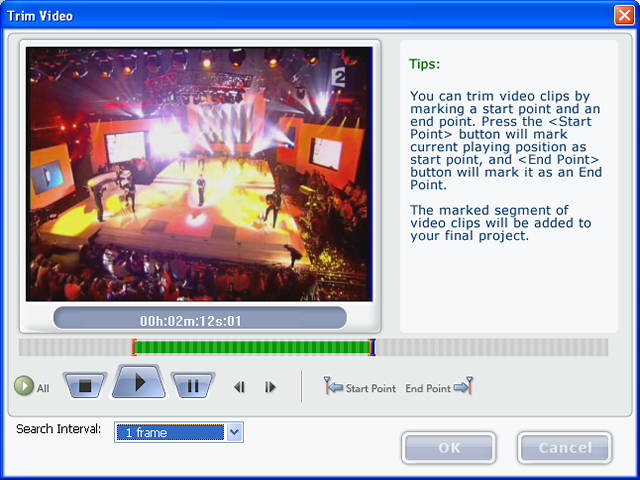Click the grey timeline before the start marker
Viewport: 640px width, 480px height.
point(75,347)
